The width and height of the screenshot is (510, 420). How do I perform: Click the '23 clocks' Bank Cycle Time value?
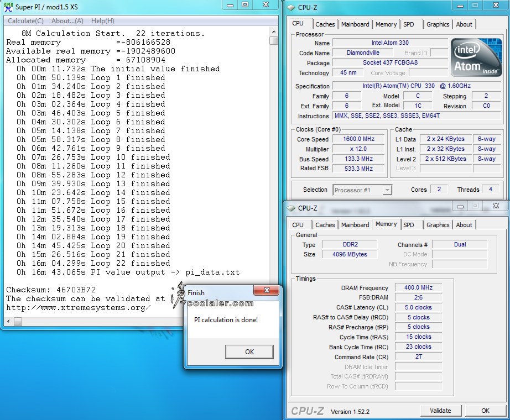pyautogui.click(x=418, y=347)
